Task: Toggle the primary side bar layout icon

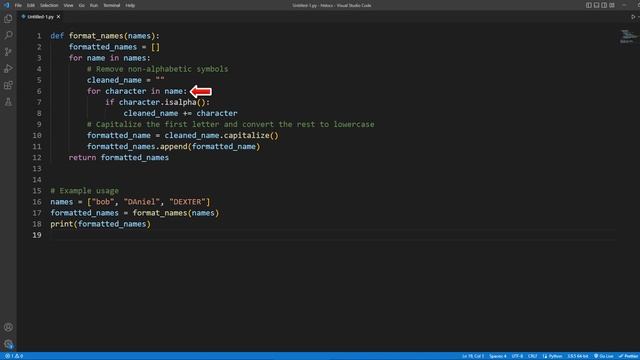Action: (589, 5)
